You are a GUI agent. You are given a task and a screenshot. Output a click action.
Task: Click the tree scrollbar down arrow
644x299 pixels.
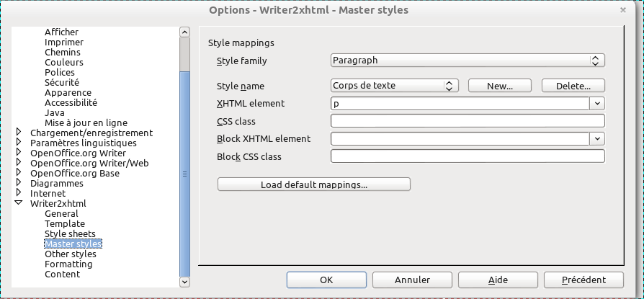tap(185, 282)
